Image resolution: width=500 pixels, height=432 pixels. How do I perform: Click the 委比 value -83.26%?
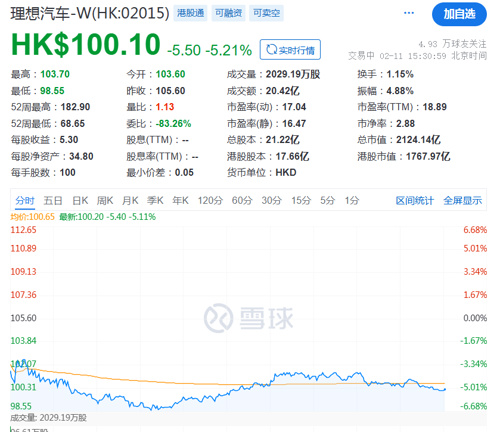(x=173, y=124)
